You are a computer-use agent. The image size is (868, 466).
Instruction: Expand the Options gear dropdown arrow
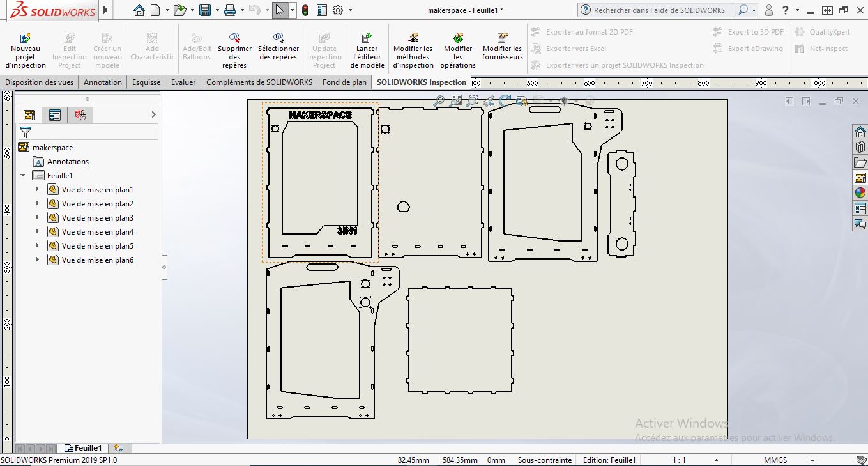(x=349, y=10)
